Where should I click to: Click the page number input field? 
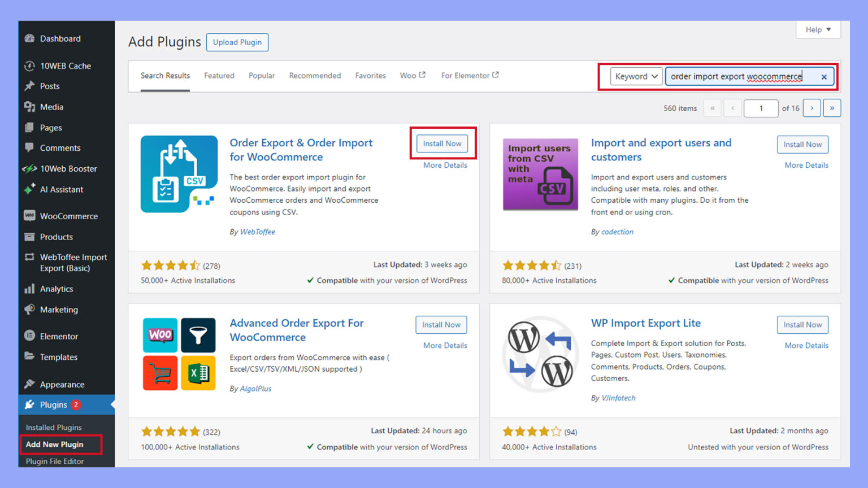(761, 108)
